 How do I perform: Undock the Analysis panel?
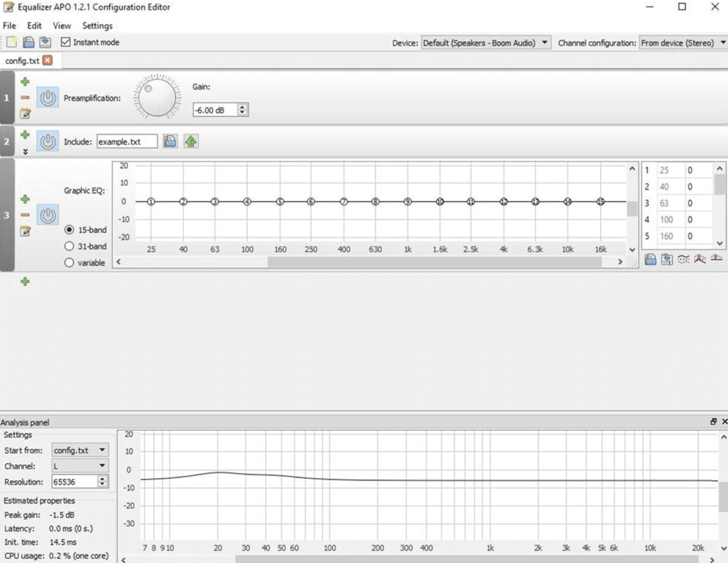pyautogui.click(x=713, y=421)
